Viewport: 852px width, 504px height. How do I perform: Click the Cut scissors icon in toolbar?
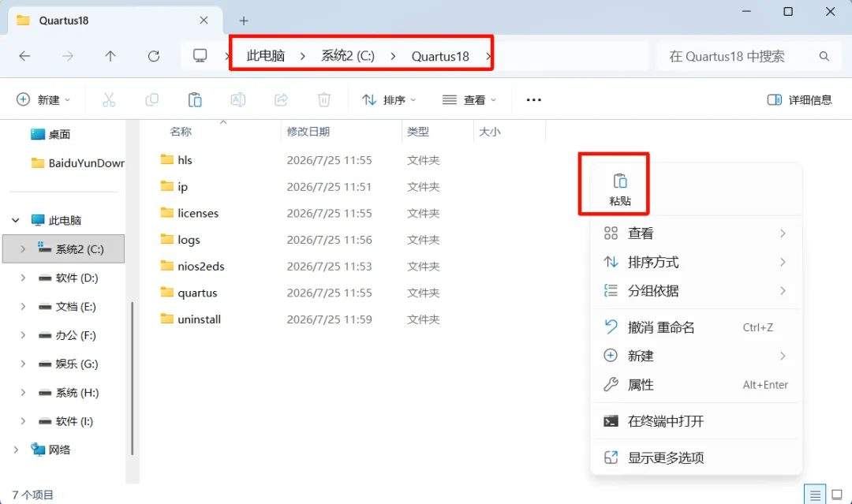click(x=109, y=99)
